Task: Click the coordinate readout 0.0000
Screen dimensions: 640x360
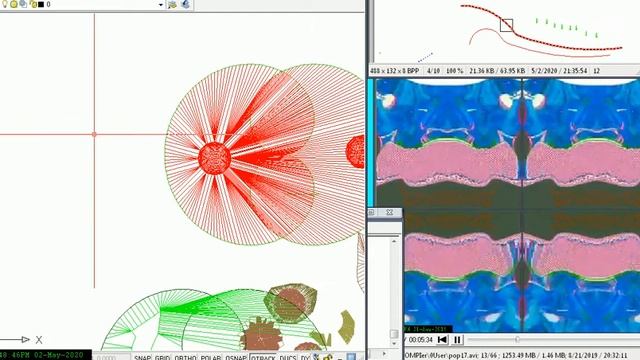Action: [x=107, y=358]
